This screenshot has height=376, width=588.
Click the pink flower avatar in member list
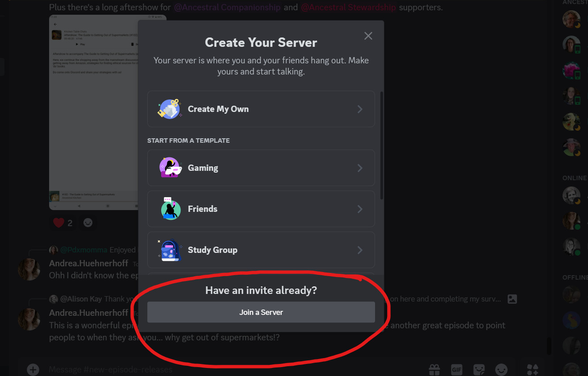point(571,70)
